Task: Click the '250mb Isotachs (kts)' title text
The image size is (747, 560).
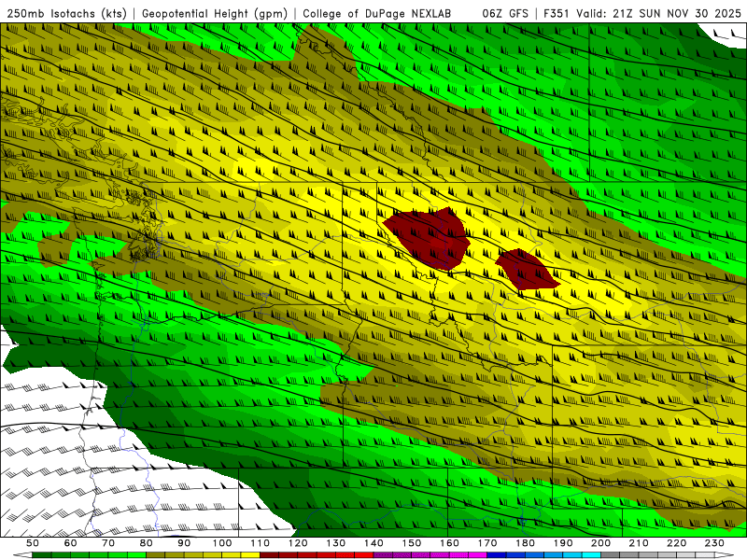Action: [x=67, y=13]
